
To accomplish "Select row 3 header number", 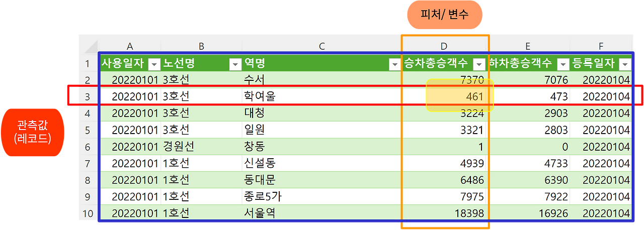I will tap(88, 96).
